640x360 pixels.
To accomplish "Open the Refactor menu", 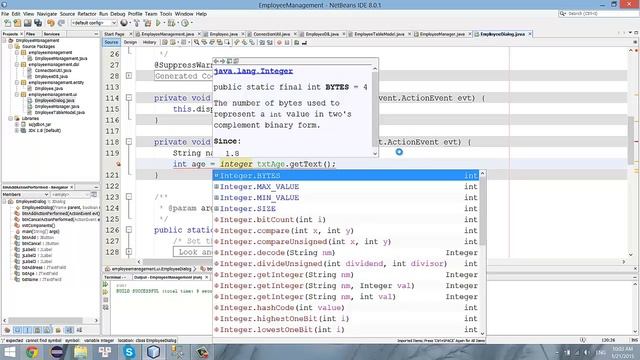I will point(87,13).
